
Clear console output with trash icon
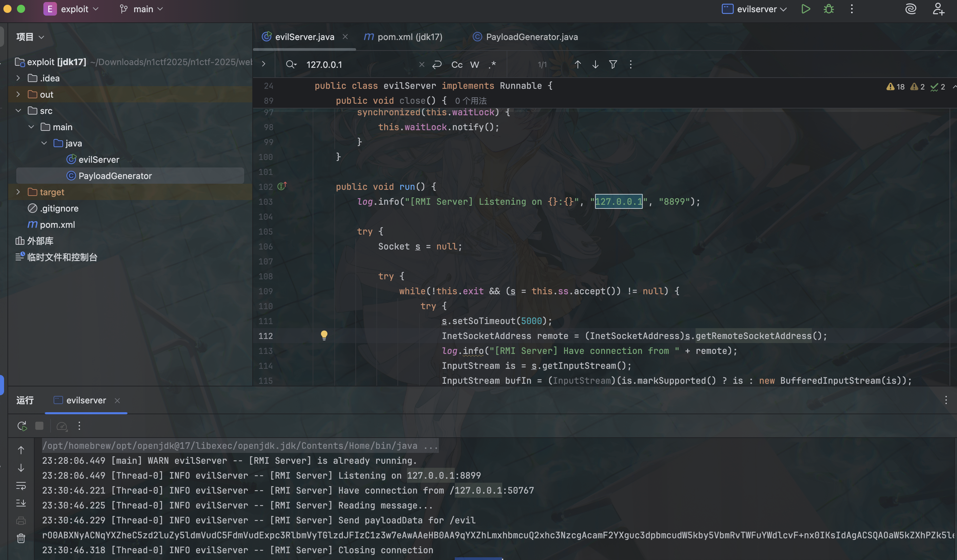pos(21,538)
